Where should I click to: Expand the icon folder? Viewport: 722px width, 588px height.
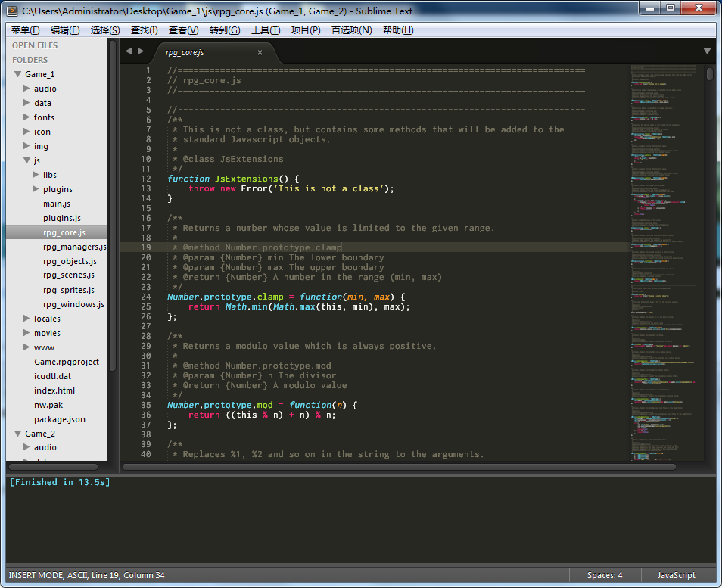[x=26, y=131]
